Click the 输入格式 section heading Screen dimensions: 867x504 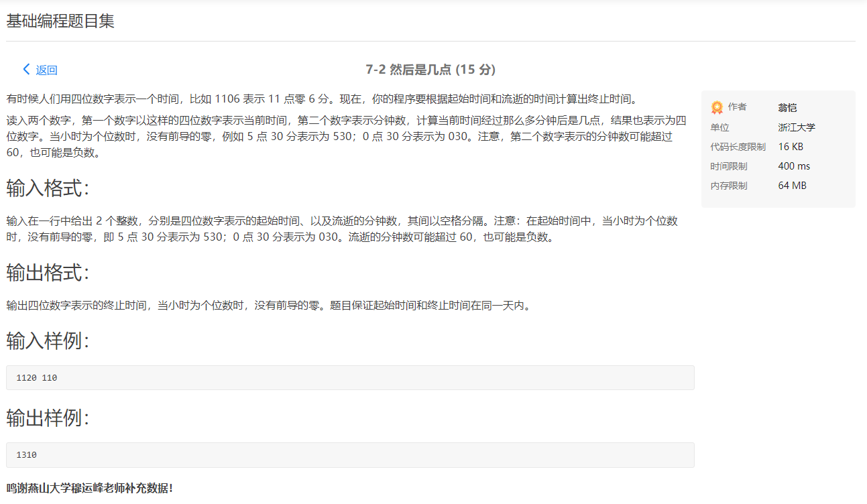pos(46,188)
